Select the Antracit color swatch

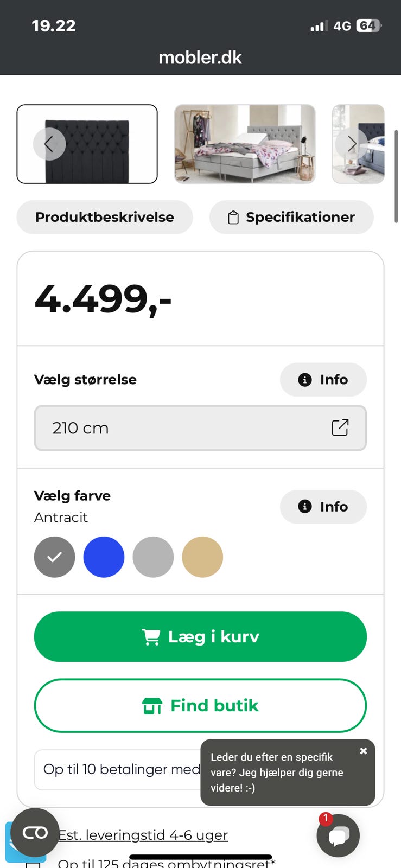(54, 557)
